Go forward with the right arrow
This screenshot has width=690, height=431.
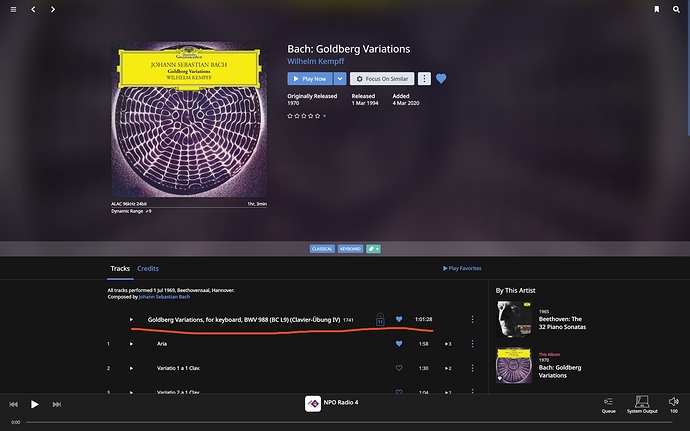[x=53, y=9]
